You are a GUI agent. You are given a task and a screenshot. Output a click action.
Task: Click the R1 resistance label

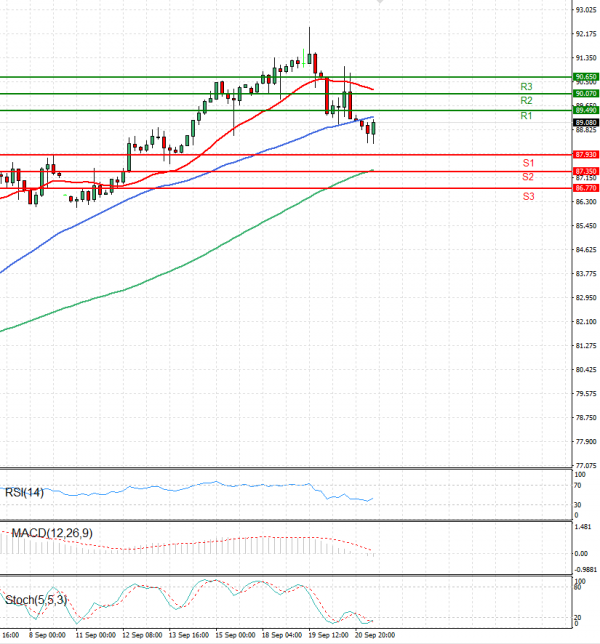[526, 116]
